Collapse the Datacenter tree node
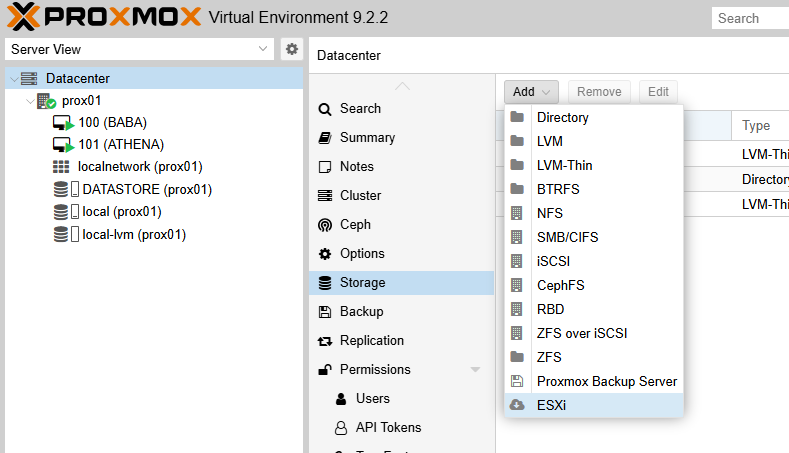 coord(14,79)
